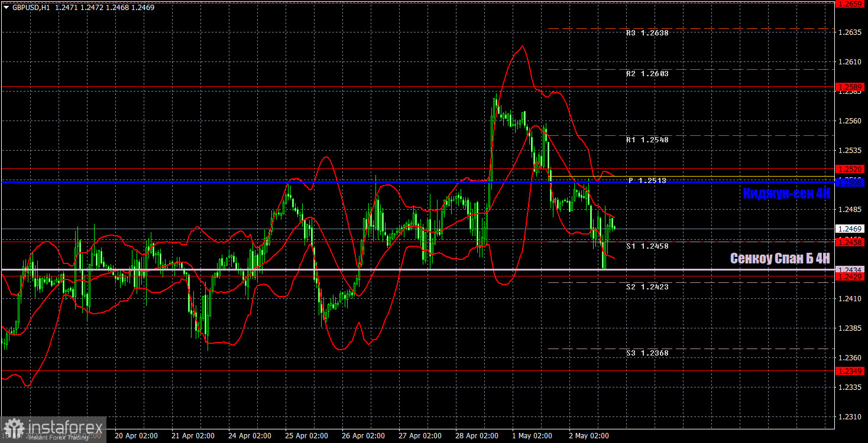Image resolution: width=868 pixels, height=443 pixels.
Task: Click the 25 Apr 02:00 date label
Action: [306, 436]
